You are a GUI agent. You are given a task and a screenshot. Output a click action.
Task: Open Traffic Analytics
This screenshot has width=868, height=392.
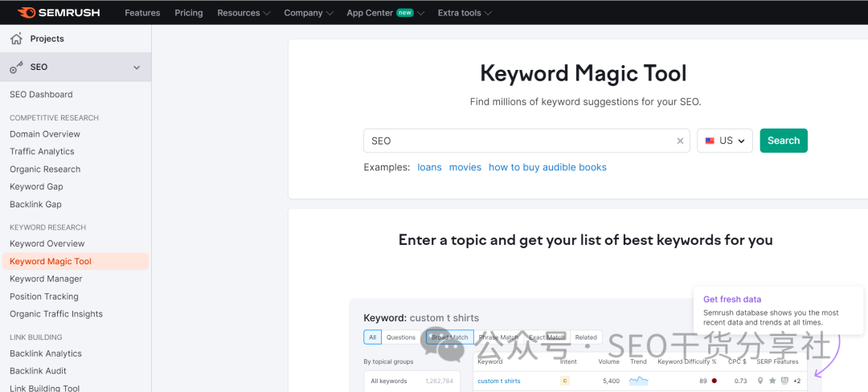pyautogui.click(x=42, y=152)
